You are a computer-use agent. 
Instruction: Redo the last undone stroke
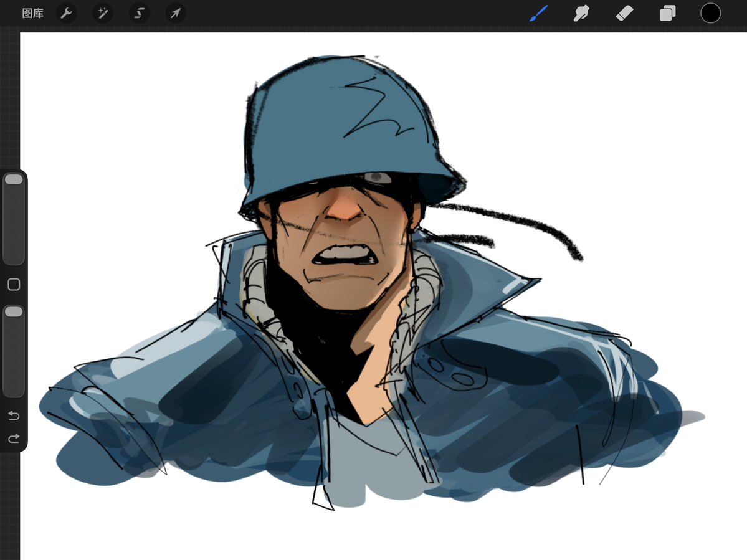(14, 438)
